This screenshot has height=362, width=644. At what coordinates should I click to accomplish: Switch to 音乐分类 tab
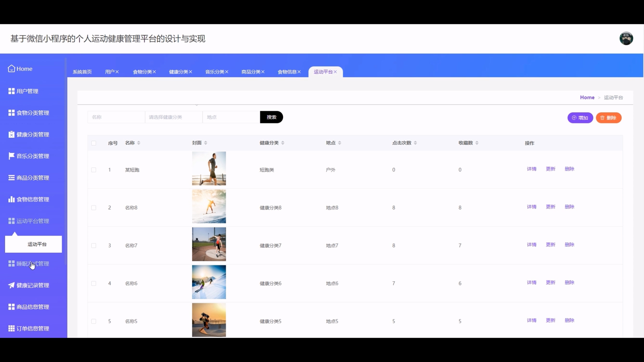coord(215,72)
